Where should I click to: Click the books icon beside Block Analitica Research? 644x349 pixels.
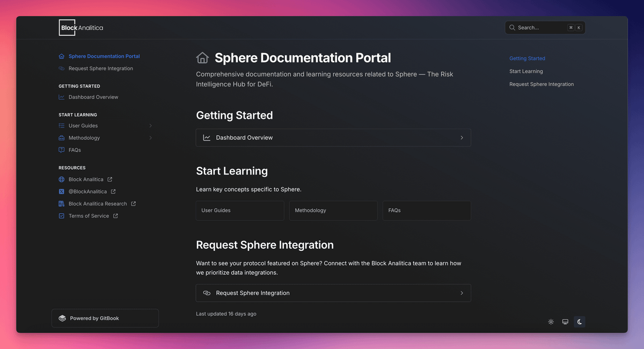(x=62, y=204)
